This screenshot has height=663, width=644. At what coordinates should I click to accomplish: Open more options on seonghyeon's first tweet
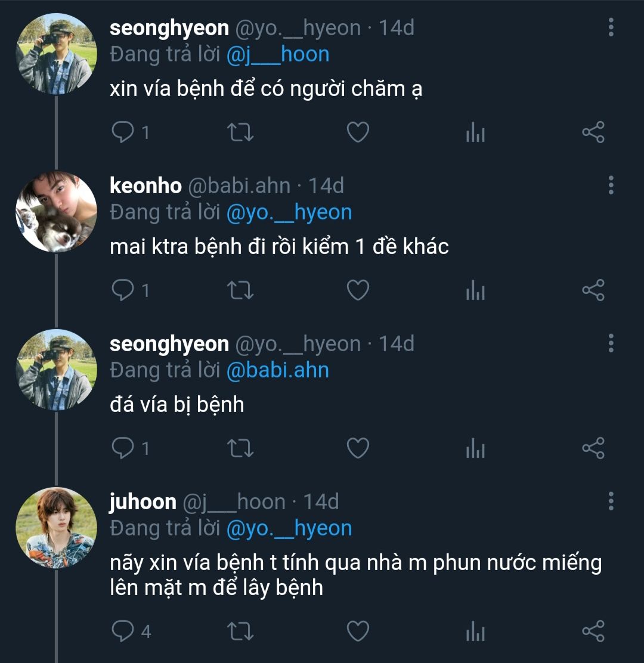pos(611,27)
